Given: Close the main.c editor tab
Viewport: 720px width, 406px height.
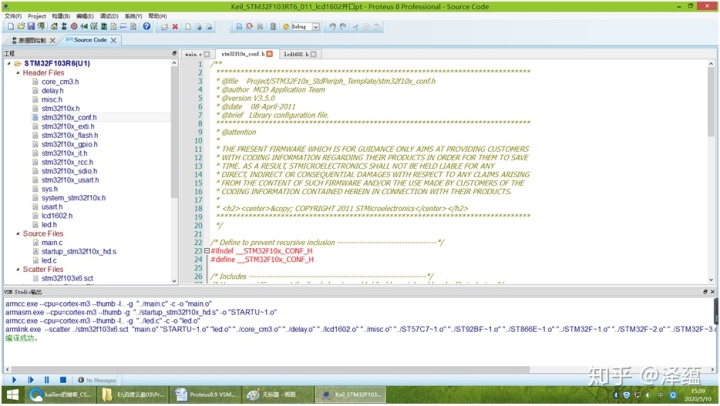Looking at the screenshot, I should [x=207, y=54].
